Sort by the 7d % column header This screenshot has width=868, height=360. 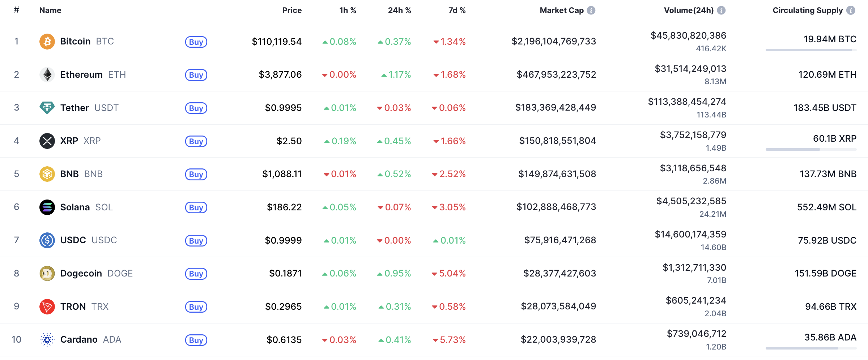457,10
